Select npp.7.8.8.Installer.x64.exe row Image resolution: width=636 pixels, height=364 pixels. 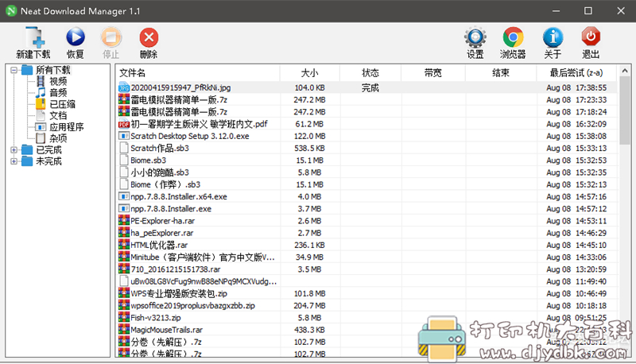click(367, 196)
